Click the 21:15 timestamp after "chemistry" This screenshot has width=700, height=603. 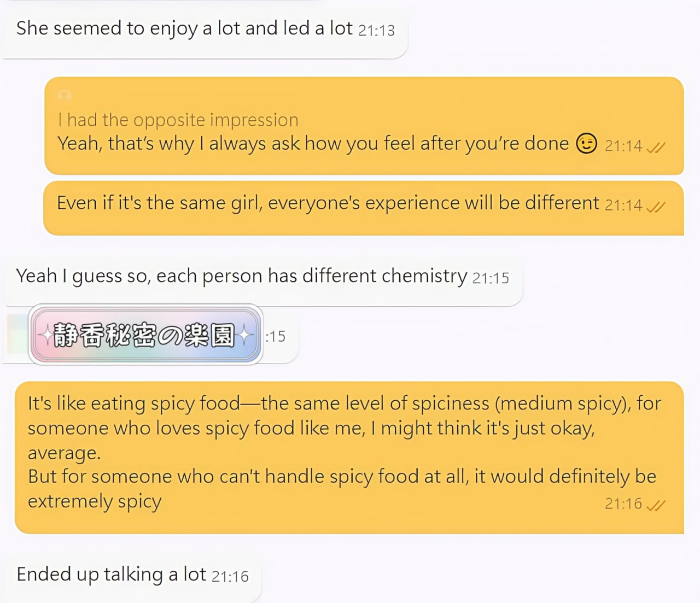[491, 278]
